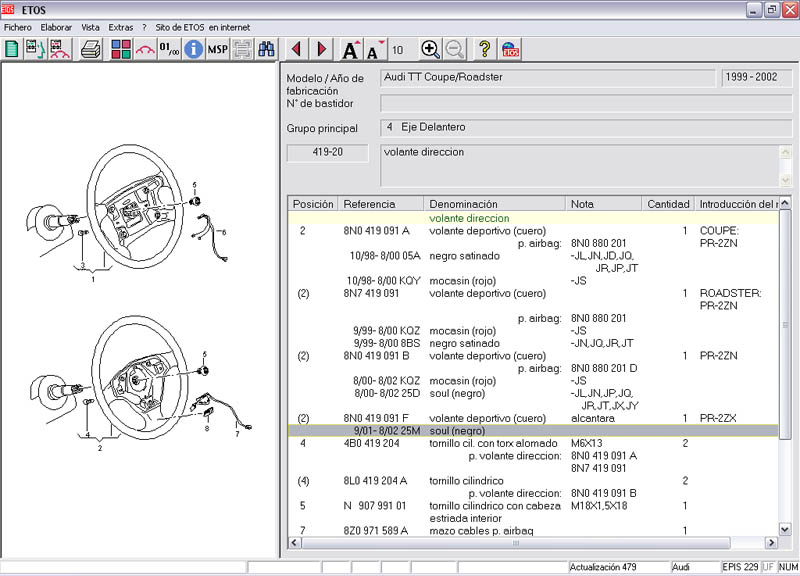800x576 pixels.
Task: Go to previous page with red left arrow
Action: click(x=296, y=49)
